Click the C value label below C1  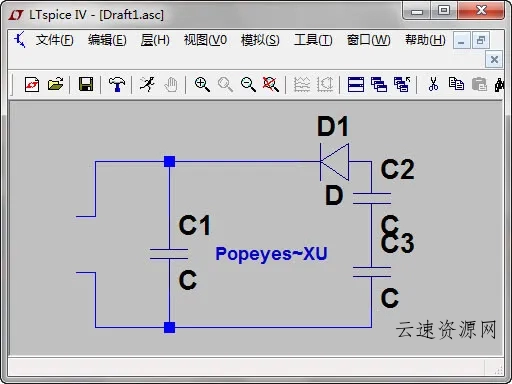[188, 280]
